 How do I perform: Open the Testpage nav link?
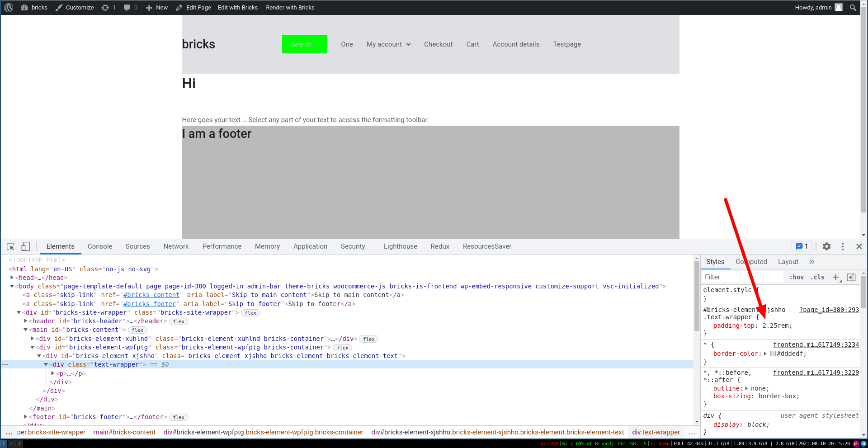[x=567, y=44]
